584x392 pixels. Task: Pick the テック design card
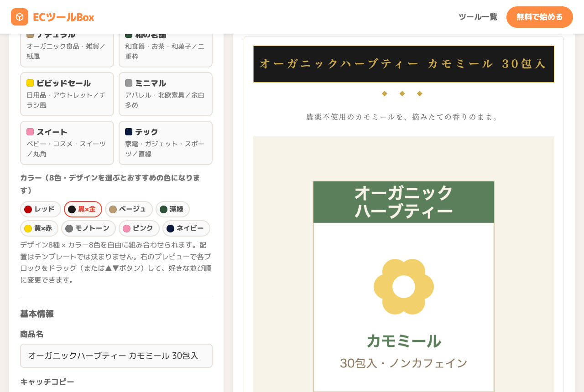[166, 143]
